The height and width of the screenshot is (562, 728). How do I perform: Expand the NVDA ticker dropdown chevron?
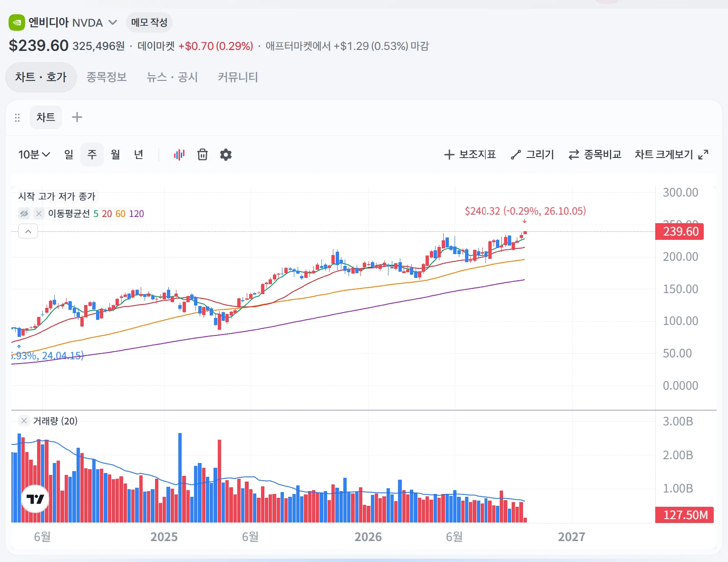[x=113, y=22]
